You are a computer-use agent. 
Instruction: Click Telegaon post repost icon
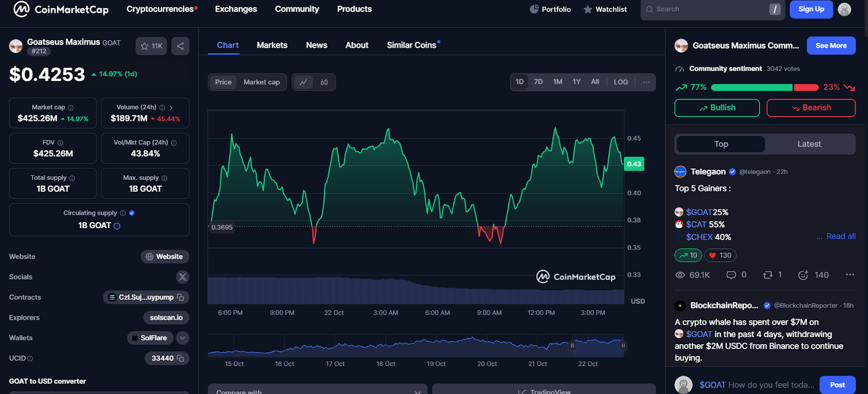[x=768, y=275]
